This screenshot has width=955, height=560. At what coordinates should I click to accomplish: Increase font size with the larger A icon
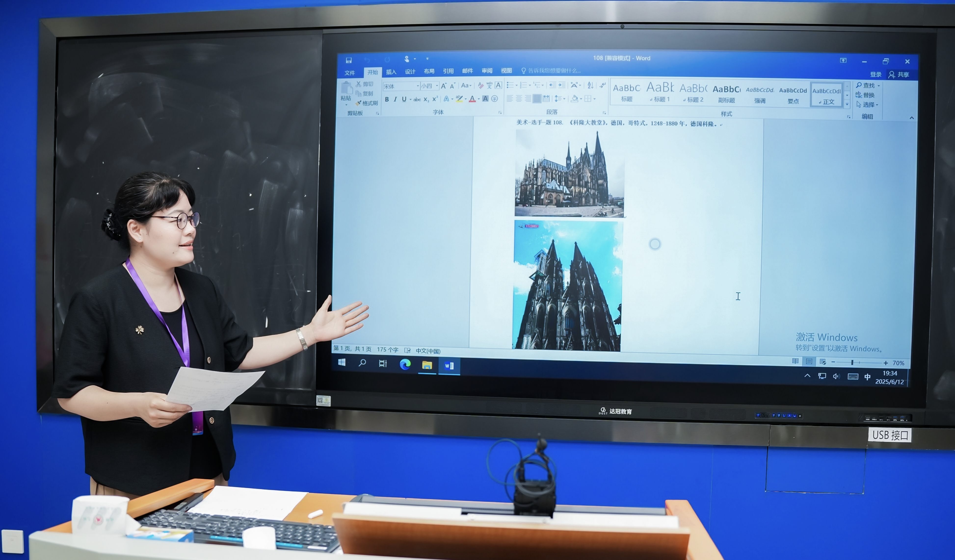(444, 86)
